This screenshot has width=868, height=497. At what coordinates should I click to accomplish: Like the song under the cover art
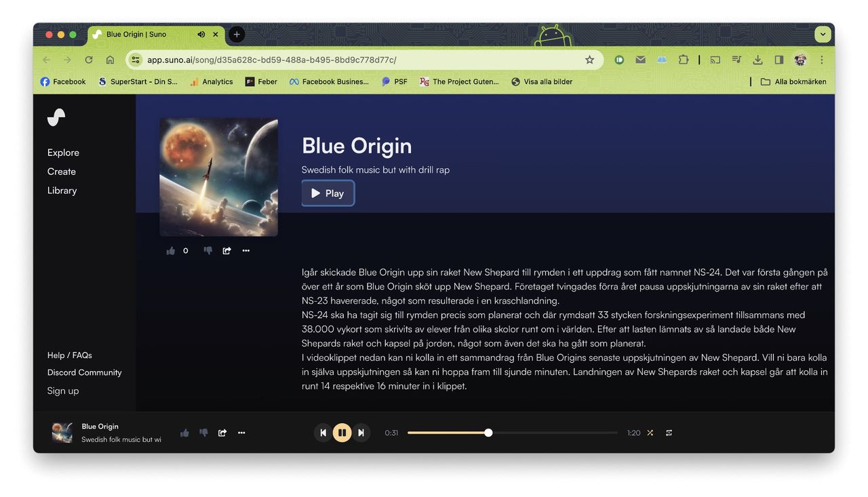click(171, 251)
